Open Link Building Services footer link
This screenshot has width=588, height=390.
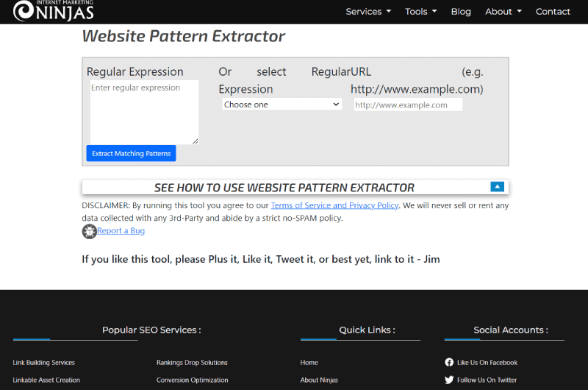44,363
